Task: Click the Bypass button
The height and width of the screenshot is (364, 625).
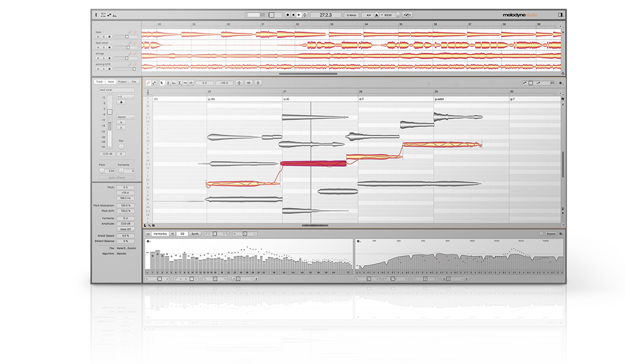Action: 551,234
